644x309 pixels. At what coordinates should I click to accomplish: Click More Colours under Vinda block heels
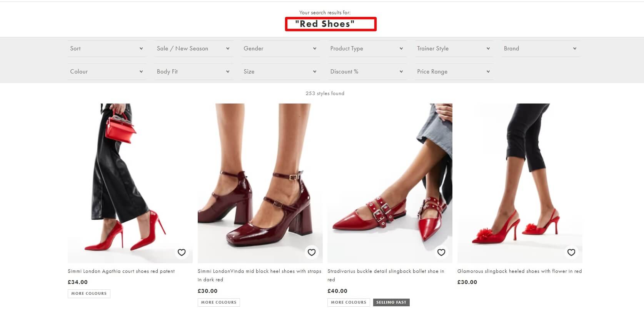coord(219,302)
